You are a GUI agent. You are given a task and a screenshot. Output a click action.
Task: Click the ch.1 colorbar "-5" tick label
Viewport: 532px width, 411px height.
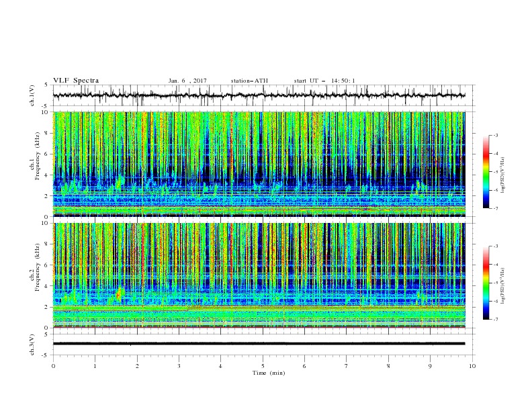click(x=496, y=173)
